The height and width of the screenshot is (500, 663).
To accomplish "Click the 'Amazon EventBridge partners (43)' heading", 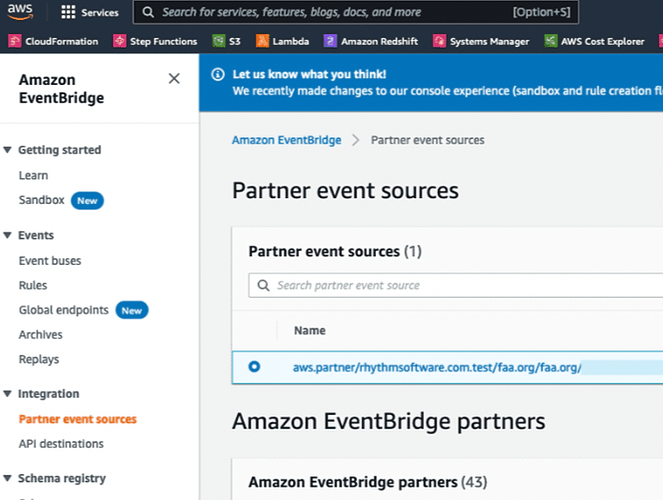I will pyautogui.click(x=367, y=482).
